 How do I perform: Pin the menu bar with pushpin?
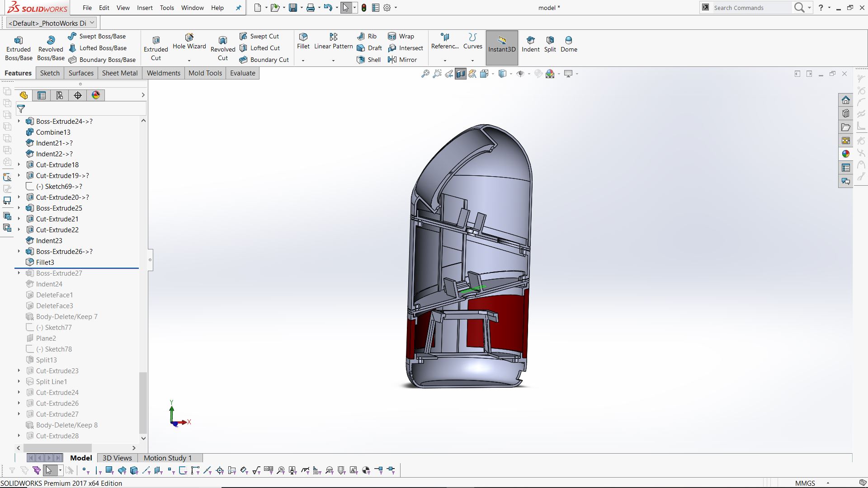click(239, 8)
